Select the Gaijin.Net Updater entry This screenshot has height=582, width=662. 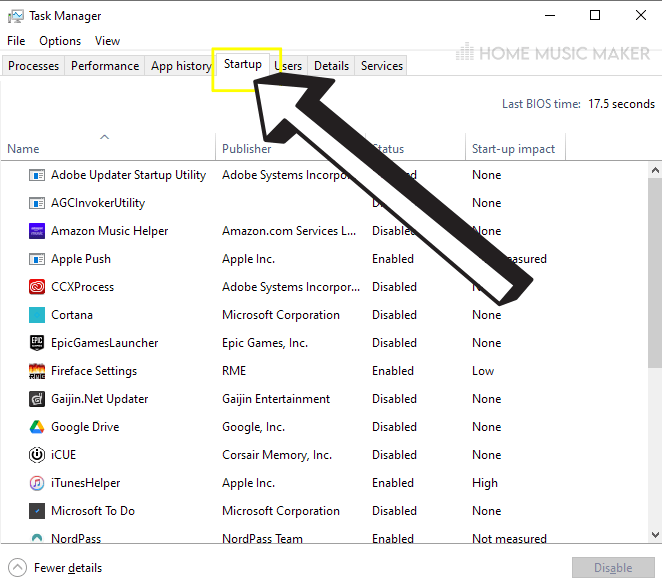click(324, 399)
